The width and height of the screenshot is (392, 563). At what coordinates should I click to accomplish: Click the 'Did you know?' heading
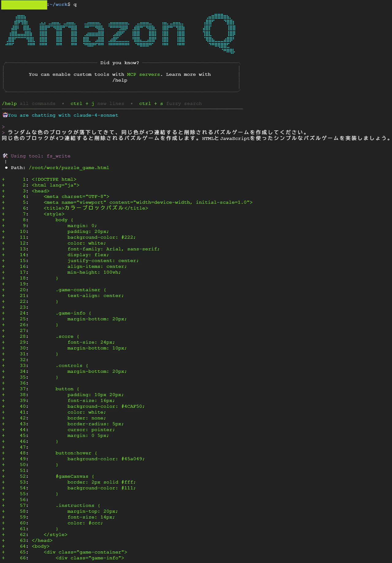[x=120, y=63]
